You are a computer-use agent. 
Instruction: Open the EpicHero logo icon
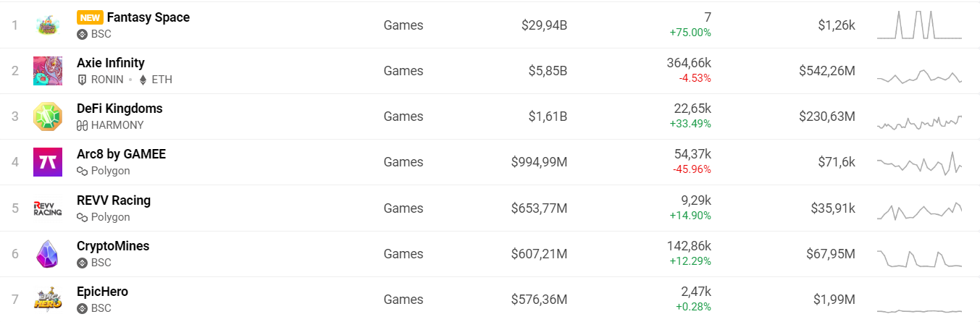[48, 300]
